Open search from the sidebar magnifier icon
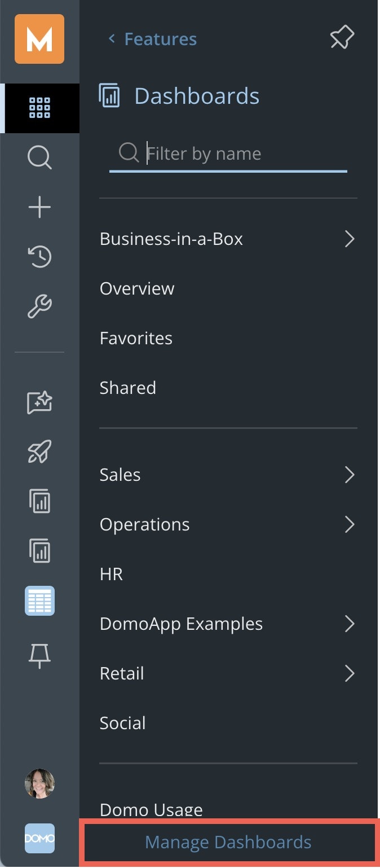The image size is (380, 868). click(x=39, y=157)
